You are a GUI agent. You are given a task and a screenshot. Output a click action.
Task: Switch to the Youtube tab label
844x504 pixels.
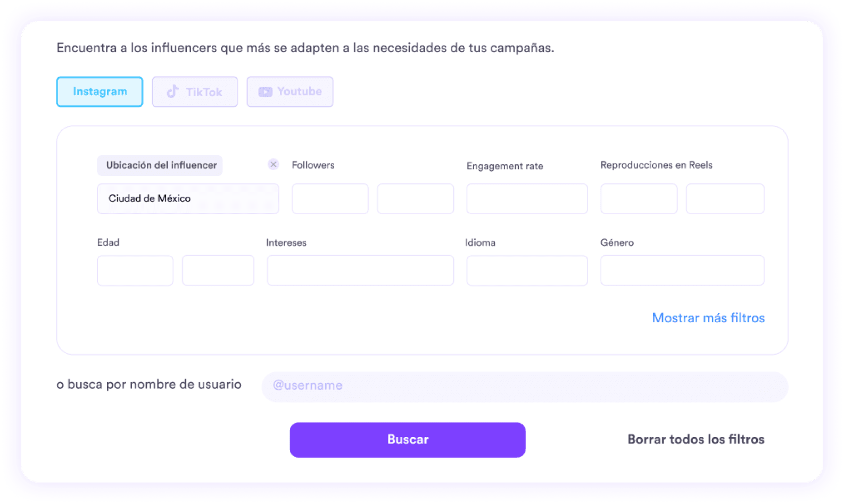click(300, 91)
